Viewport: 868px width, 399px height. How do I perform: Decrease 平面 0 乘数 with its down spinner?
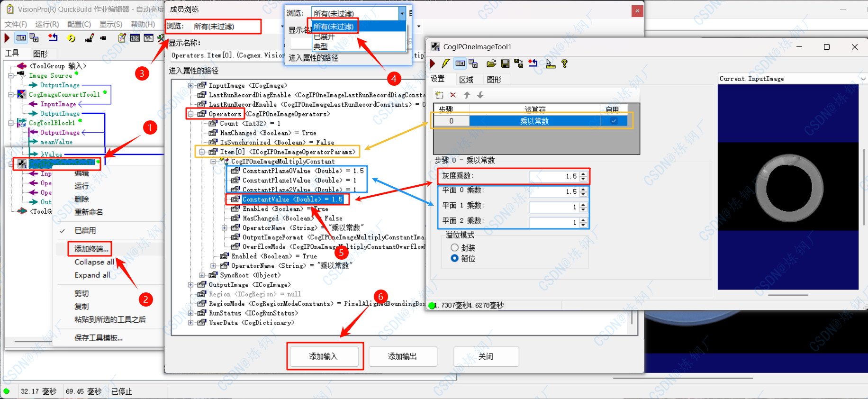point(583,194)
